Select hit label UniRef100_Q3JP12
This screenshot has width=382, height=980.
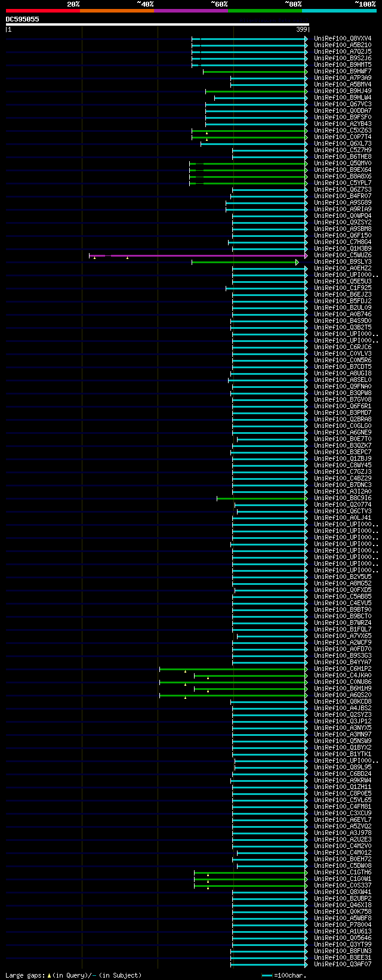click(x=343, y=721)
